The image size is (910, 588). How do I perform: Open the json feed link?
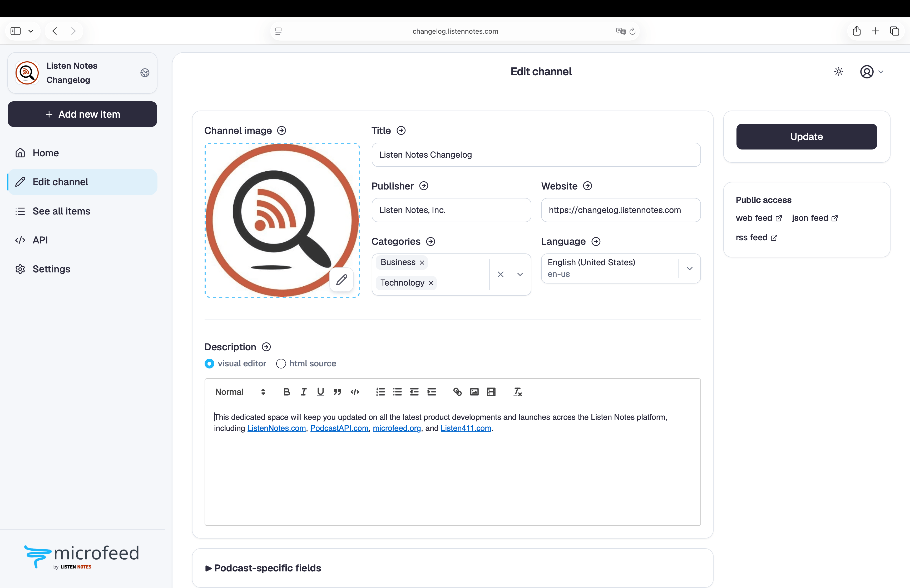tap(814, 218)
